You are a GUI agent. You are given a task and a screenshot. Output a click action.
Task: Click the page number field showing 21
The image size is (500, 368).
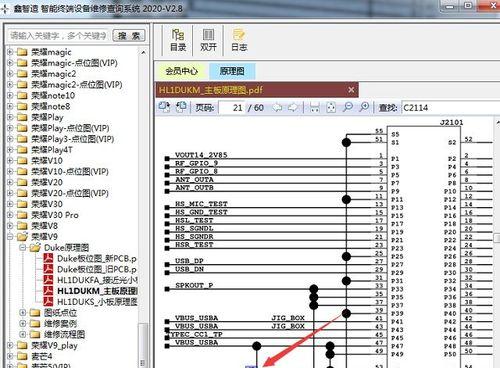(x=232, y=108)
